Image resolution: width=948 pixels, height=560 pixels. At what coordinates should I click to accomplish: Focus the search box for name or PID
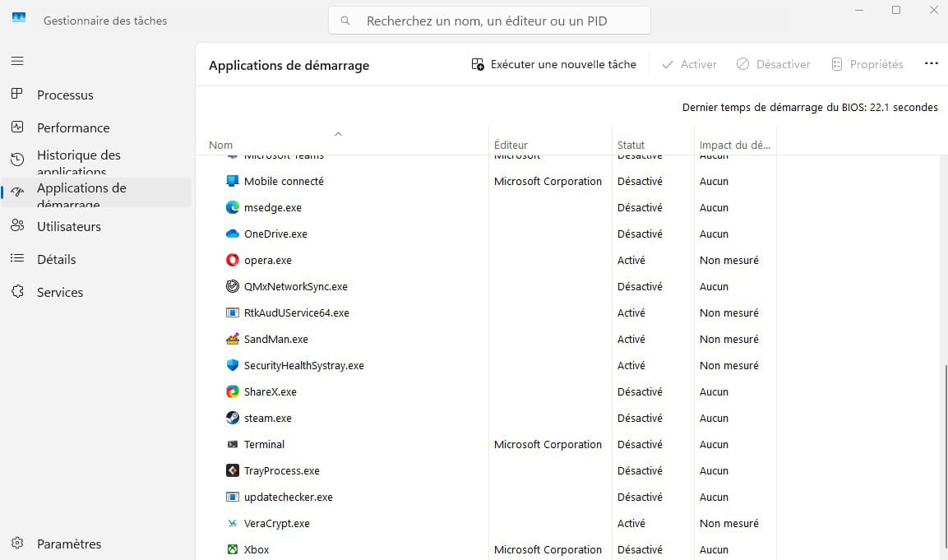[x=489, y=21]
